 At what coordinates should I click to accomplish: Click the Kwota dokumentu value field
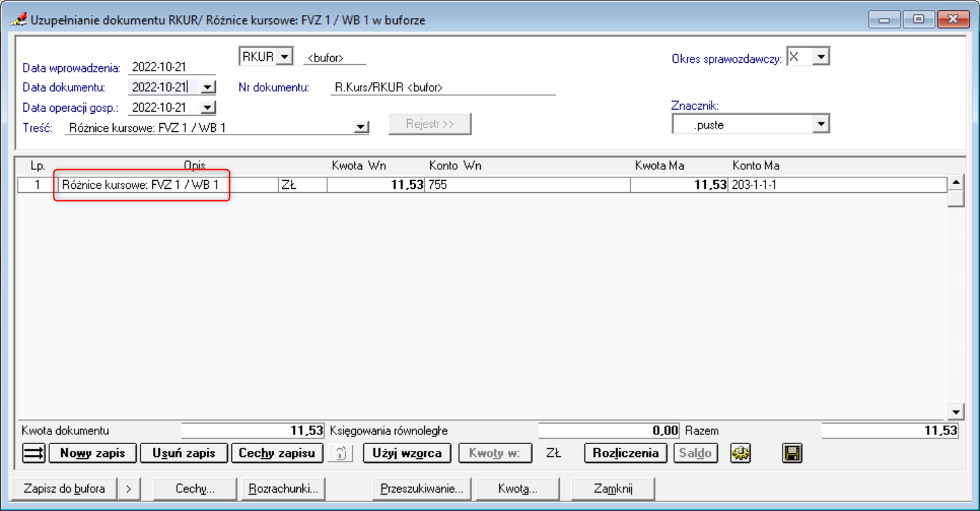253,430
